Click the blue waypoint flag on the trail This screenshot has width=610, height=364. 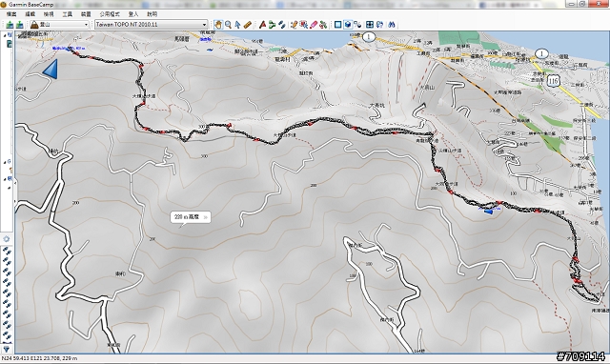coord(489,212)
